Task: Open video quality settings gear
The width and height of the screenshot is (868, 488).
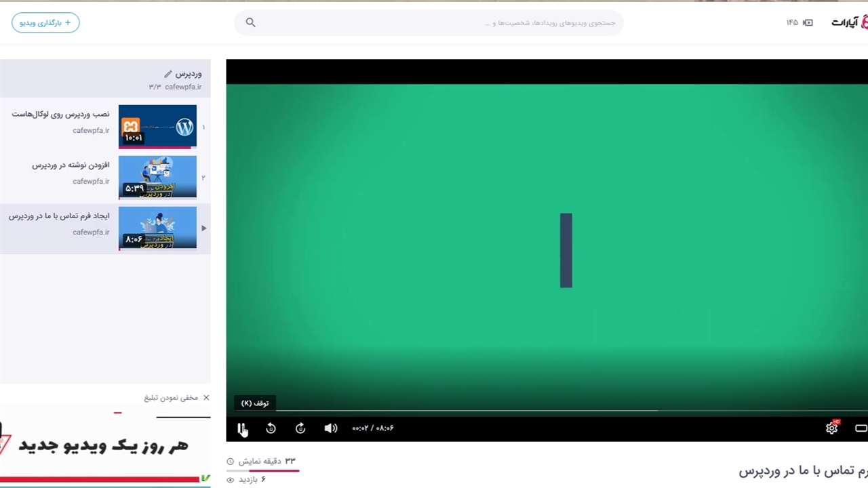Action: (x=831, y=428)
